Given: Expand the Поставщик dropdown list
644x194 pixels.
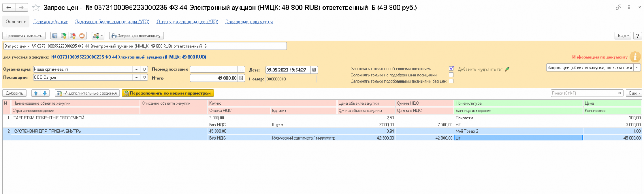Looking at the screenshot, I should pyautogui.click(x=136, y=78).
